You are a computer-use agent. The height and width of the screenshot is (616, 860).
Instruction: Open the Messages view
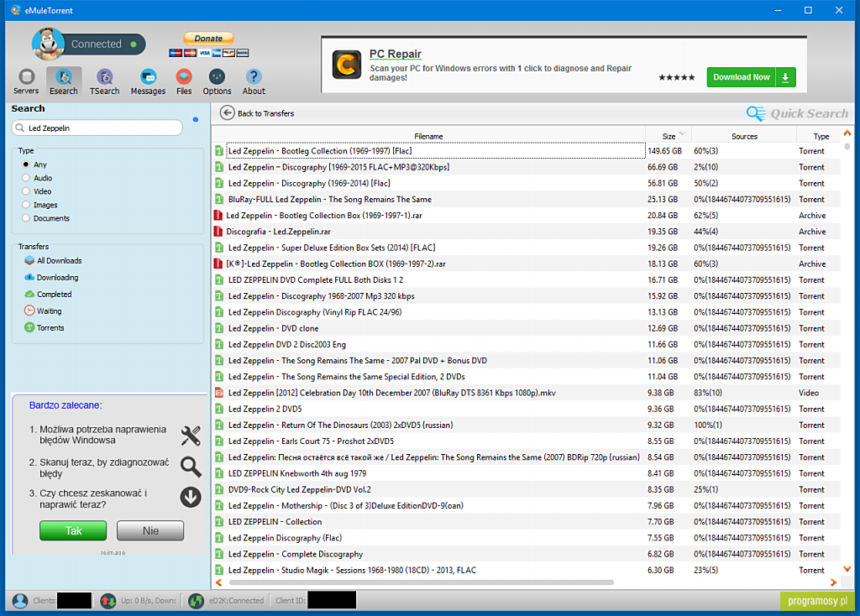click(148, 81)
